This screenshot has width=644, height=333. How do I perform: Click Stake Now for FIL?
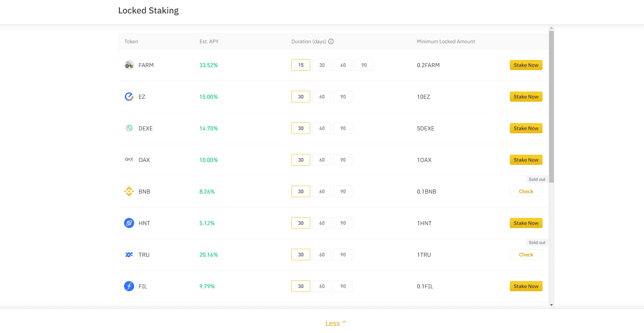(526, 286)
